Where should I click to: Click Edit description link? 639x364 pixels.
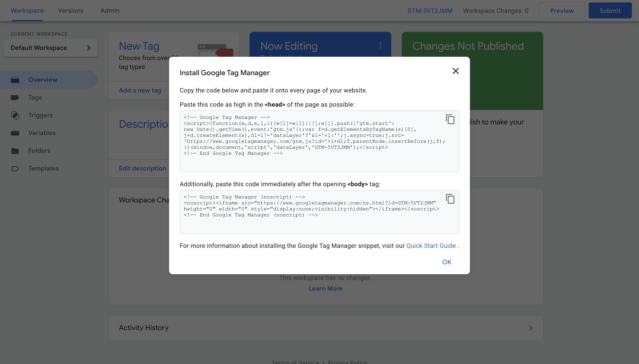click(142, 168)
